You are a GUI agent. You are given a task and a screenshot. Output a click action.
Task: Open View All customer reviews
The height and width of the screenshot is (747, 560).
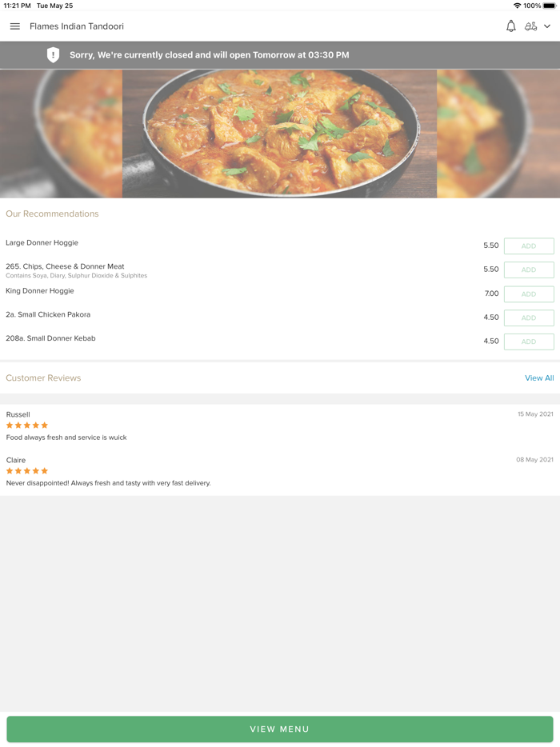coord(539,377)
